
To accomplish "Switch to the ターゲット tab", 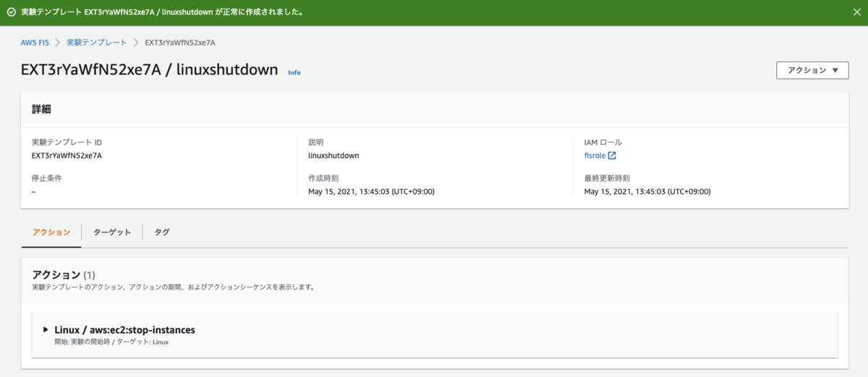I will (112, 232).
